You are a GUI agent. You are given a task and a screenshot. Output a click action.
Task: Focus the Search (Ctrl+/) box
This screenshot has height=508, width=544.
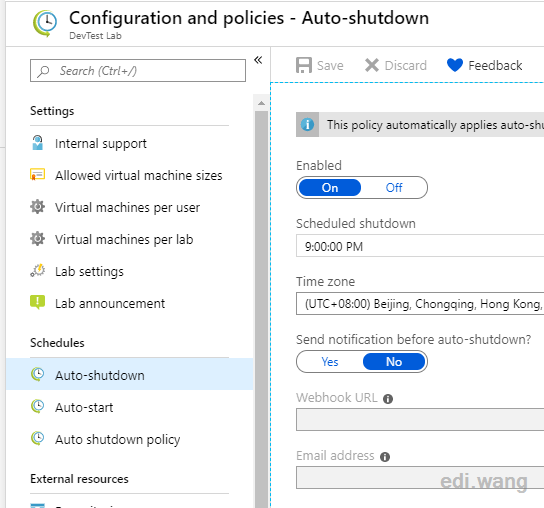click(x=138, y=70)
